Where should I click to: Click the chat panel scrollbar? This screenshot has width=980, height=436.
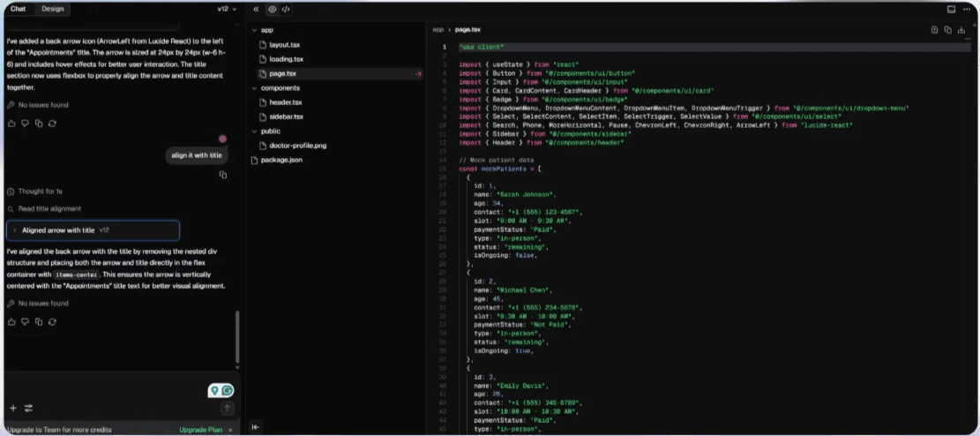(x=236, y=335)
